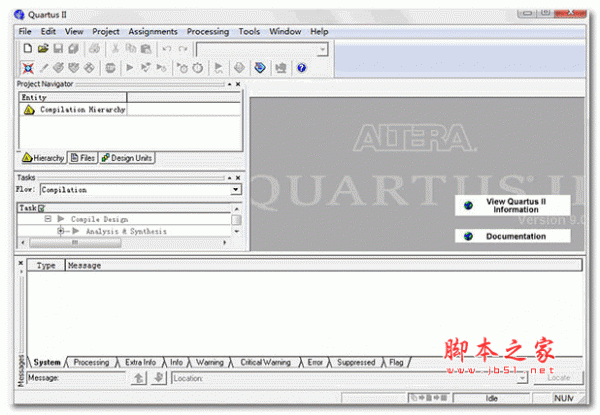The image size is (600, 415).
Task: Click the Start Compilation play icon
Action: click(x=130, y=68)
